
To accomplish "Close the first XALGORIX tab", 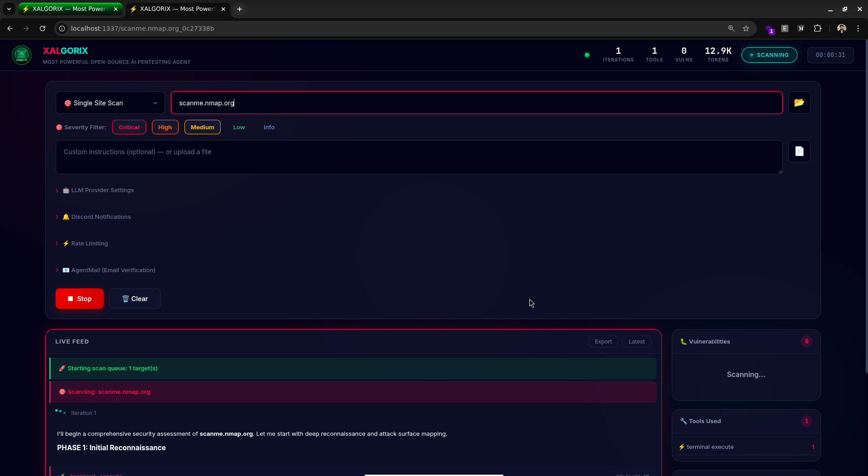I will pos(116,9).
